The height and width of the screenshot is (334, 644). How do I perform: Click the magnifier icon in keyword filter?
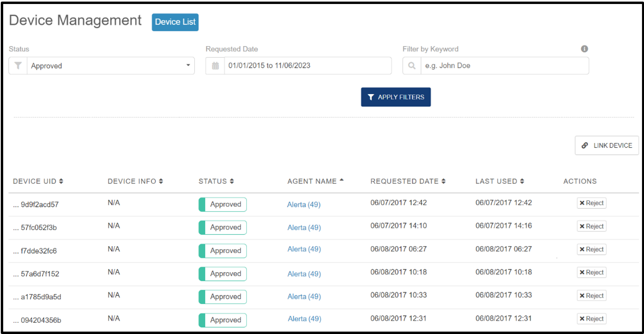click(412, 65)
